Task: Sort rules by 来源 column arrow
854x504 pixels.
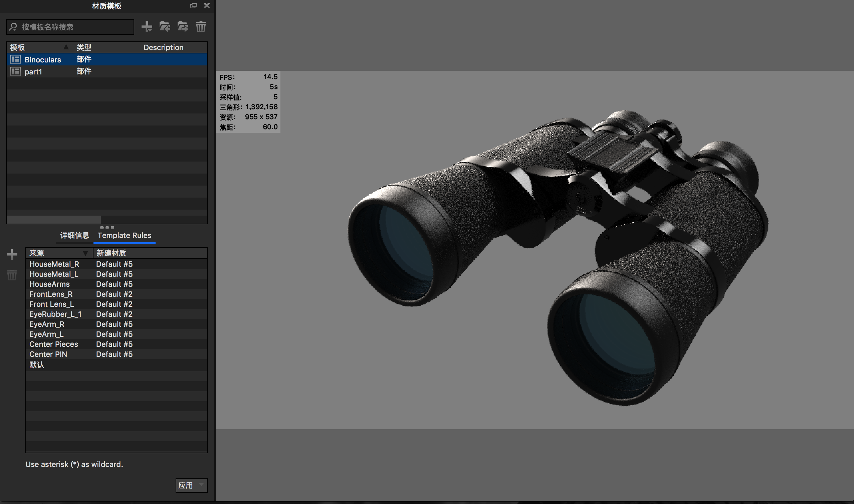Action: (85, 253)
